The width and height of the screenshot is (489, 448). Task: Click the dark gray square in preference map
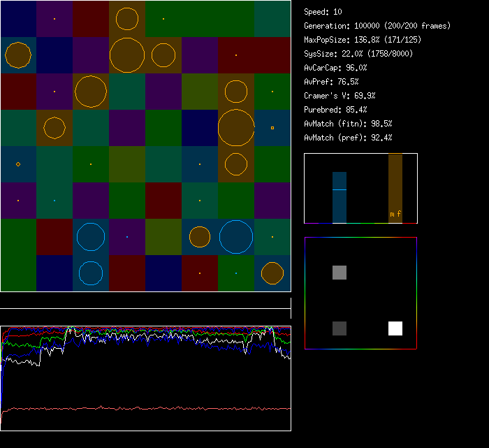(x=340, y=328)
